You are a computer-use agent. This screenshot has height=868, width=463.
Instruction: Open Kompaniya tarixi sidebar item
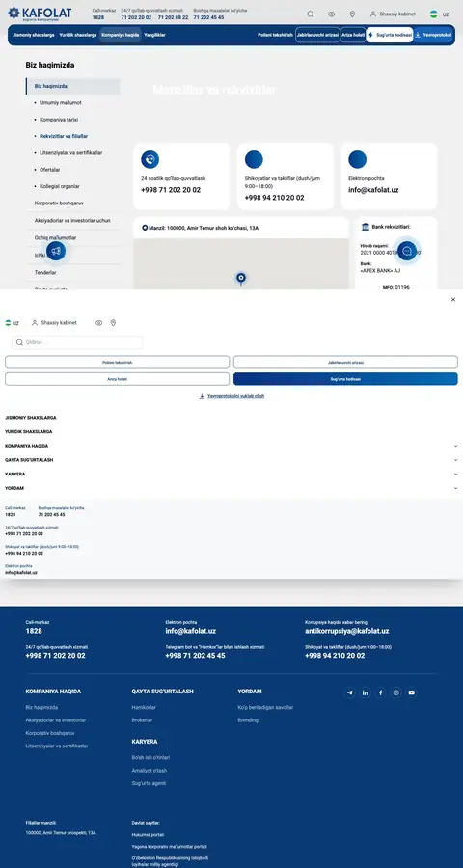coord(58,120)
